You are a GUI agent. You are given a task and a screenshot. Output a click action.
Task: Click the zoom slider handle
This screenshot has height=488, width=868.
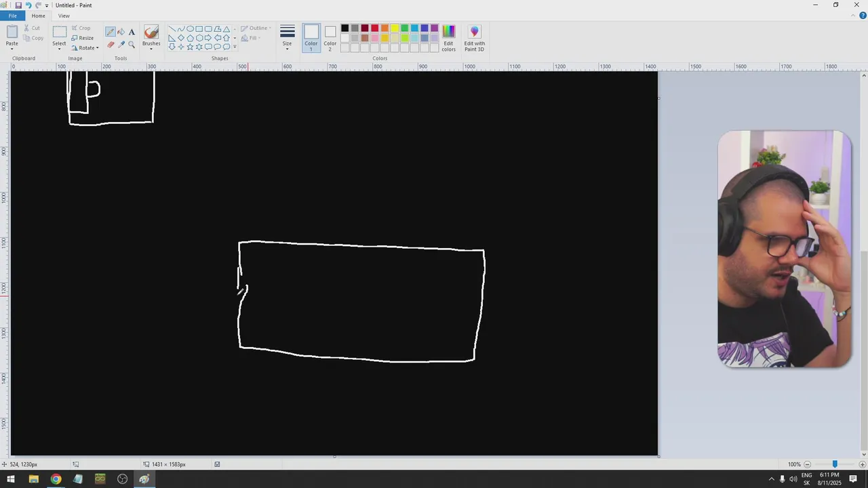(835, 464)
